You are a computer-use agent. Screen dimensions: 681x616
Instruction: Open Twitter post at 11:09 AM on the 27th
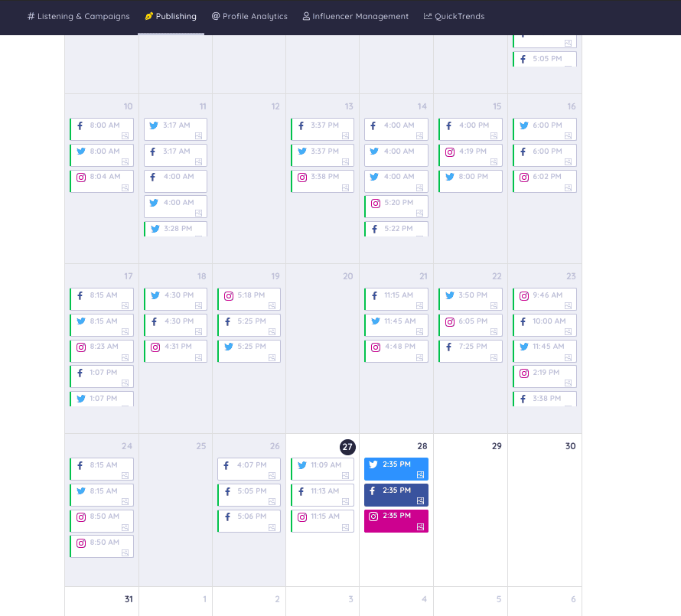323,469
